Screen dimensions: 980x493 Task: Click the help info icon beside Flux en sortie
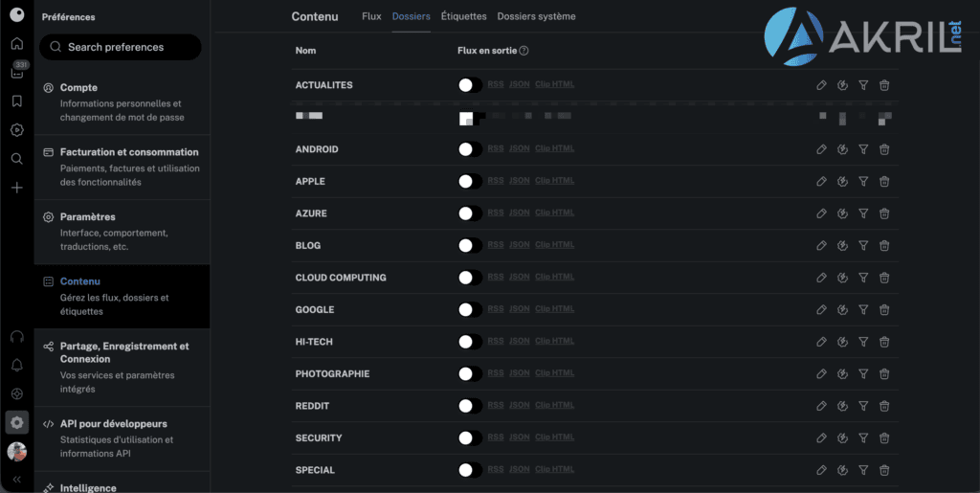523,51
